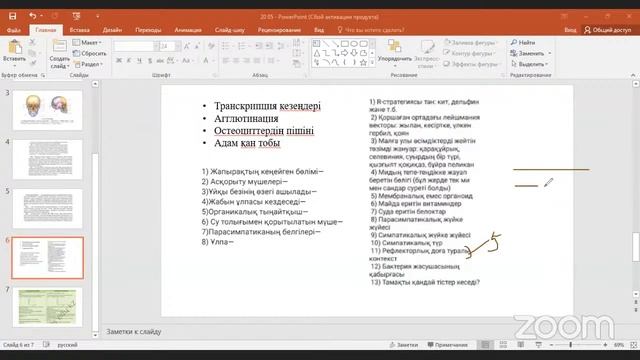Toggle italic К formatting
Screen dimensions: 640x360
tap(129, 61)
